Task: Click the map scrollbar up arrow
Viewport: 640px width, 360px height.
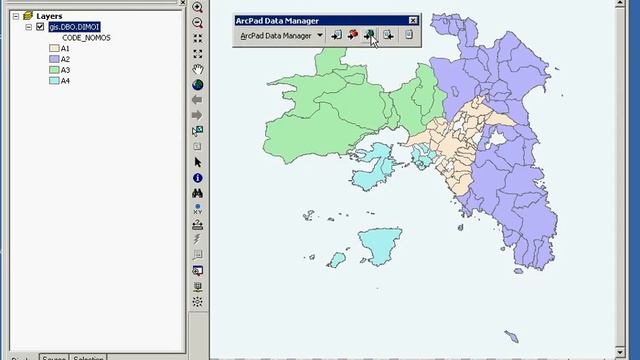Action: tap(620, 3)
